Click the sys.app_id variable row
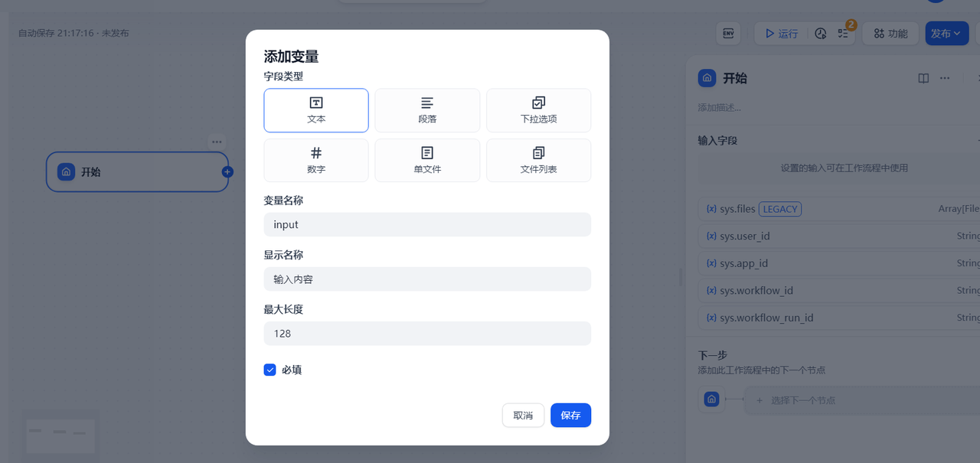 [839, 263]
